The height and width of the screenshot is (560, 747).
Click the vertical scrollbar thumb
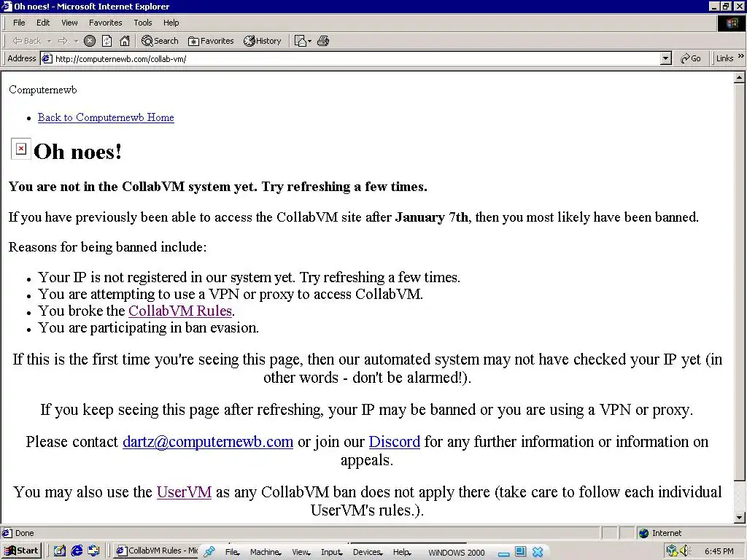740,282
